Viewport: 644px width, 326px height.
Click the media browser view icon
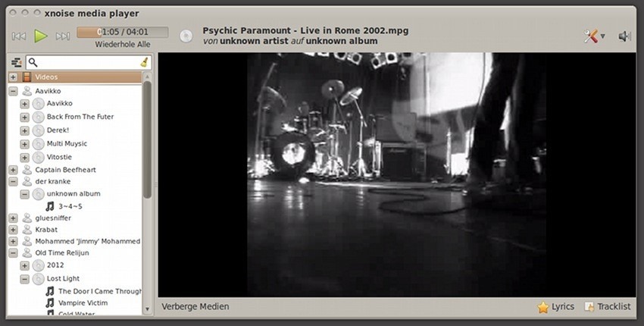coord(17,62)
